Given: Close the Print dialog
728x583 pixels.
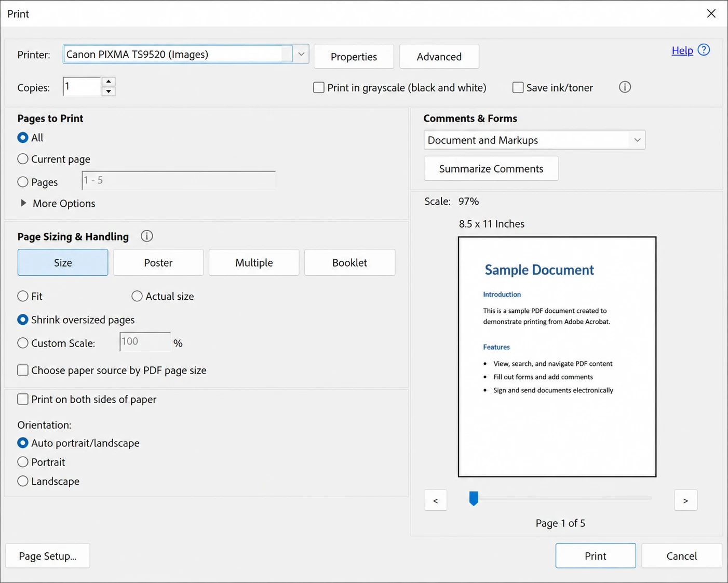Looking at the screenshot, I should click(x=711, y=14).
